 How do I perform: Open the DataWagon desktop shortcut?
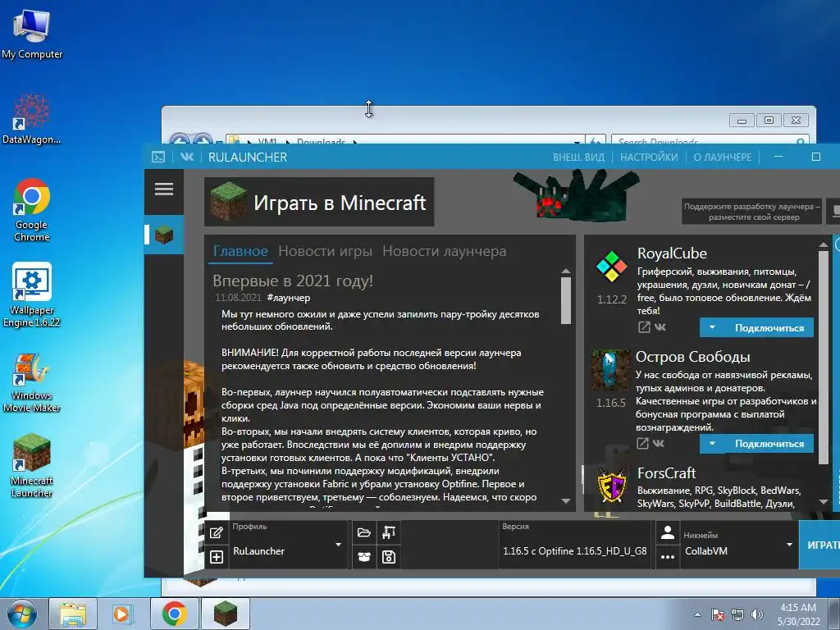pyautogui.click(x=32, y=119)
